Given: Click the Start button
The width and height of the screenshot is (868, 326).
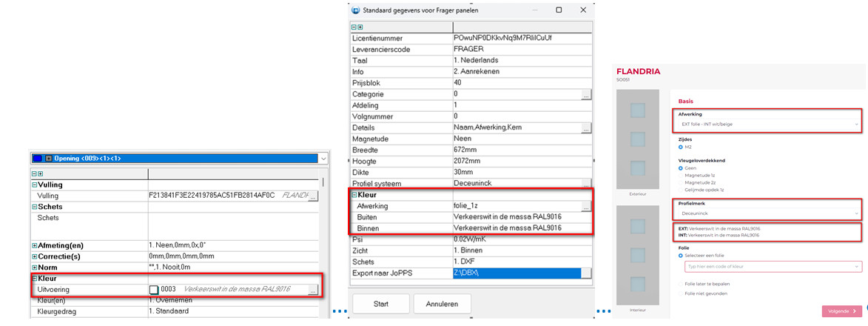Looking at the screenshot, I should (x=381, y=304).
